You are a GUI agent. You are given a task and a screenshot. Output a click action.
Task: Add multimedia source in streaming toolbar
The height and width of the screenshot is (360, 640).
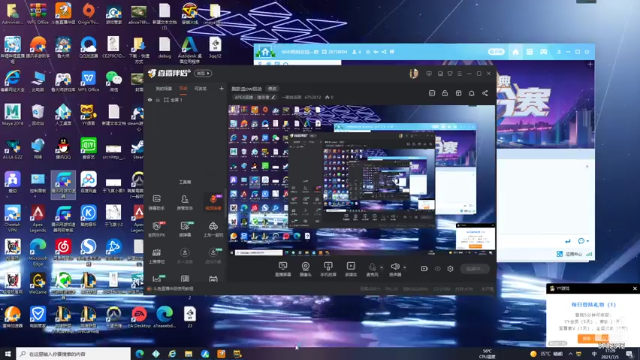(x=351, y=269)
